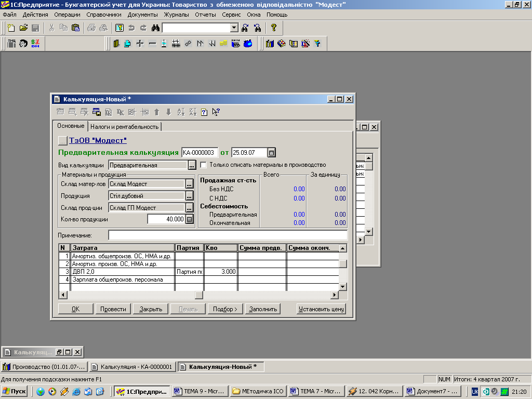Click the Закрыть button
This screenshot has width=532, height=399.
(x=151, y=309)
